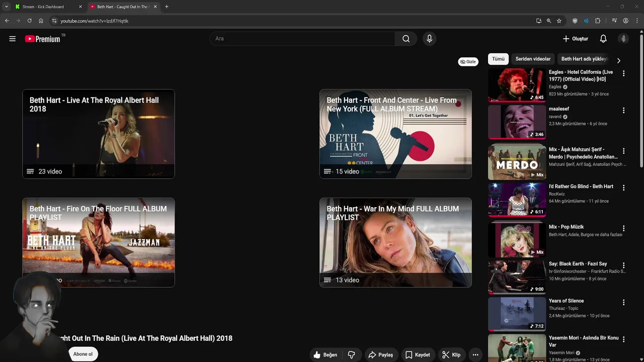Viewport: 644px width, 362px height.
Task: Subscribe using the Abone ol button
Action: (x=83, y=354)
